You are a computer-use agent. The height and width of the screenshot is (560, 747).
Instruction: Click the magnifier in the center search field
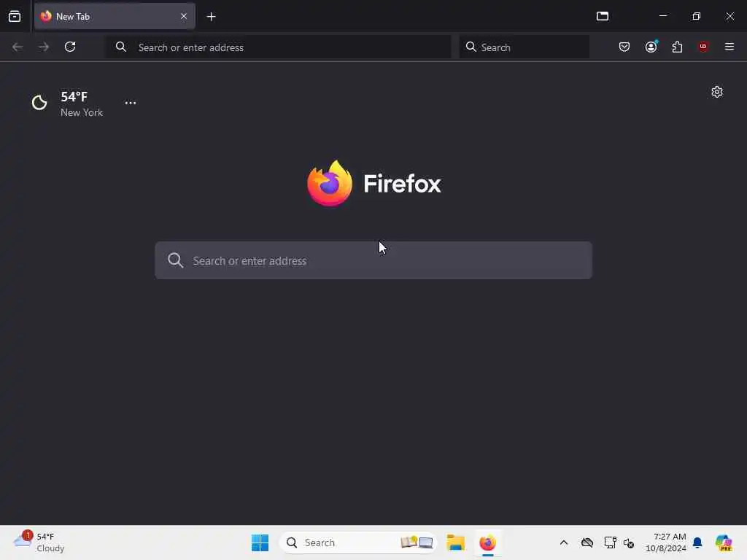pos(175,260)
